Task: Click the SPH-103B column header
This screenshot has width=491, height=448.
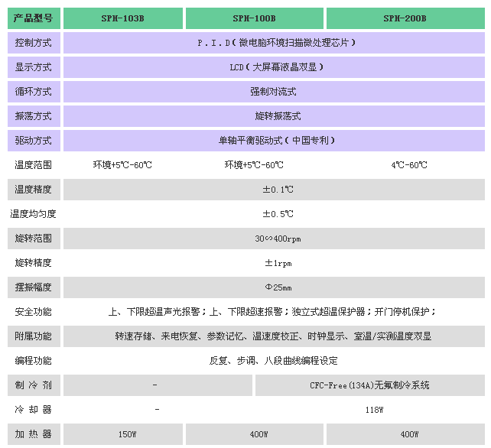Action: [x=122, y=18]
